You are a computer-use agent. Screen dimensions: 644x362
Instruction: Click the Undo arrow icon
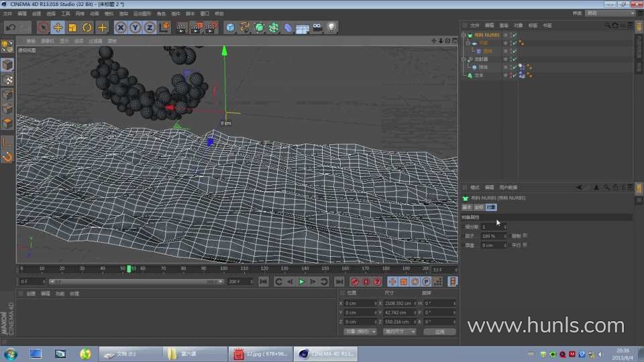(10, 27)
